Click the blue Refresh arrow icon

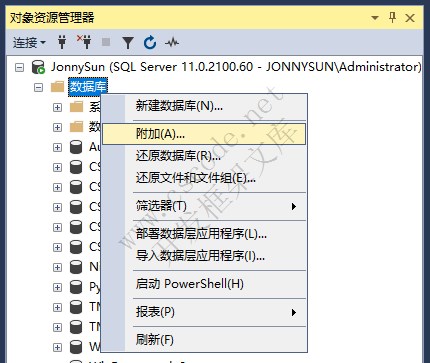150,42
